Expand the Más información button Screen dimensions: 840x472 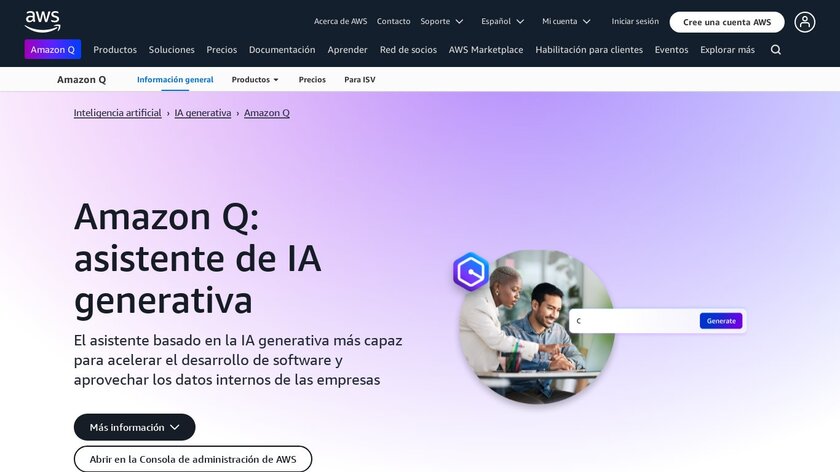click(134, 427)
